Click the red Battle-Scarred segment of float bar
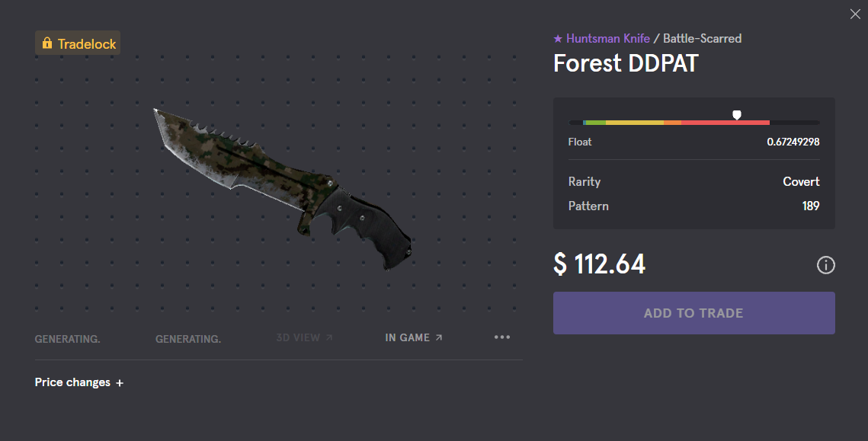This screenshot has height=441, width=868. pos(725,123)
